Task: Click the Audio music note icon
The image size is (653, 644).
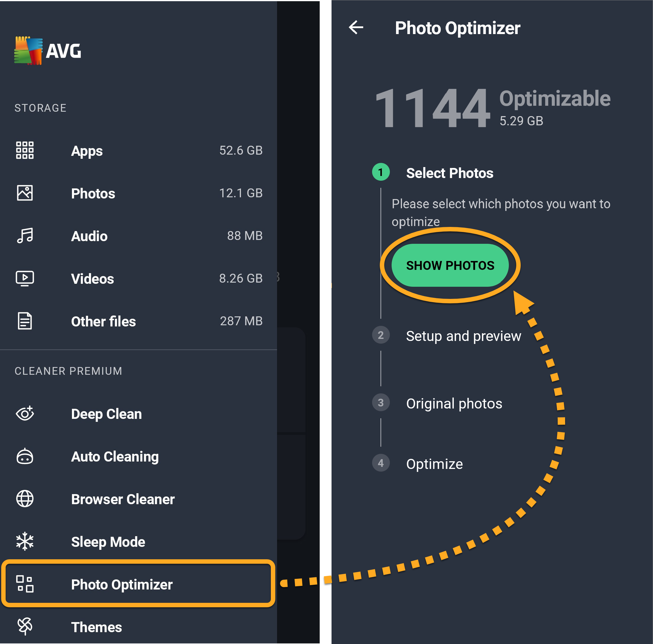Action: (25, 236)
